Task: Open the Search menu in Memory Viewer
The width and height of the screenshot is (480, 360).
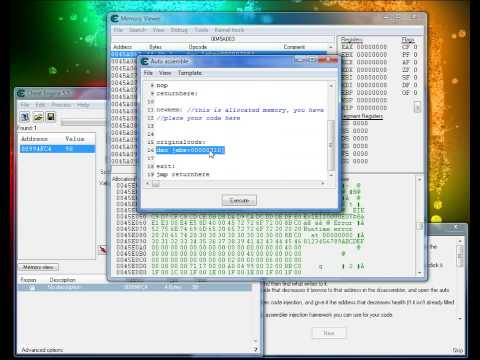Action: tap(137, 30)
